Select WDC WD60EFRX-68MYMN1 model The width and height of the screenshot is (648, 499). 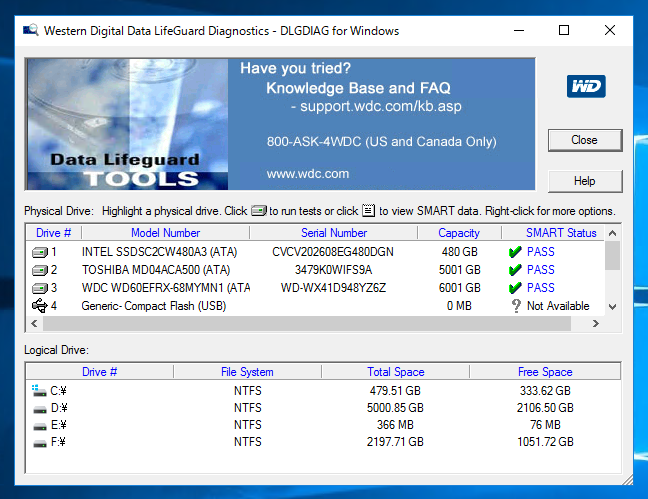click(x=166, y=288)
